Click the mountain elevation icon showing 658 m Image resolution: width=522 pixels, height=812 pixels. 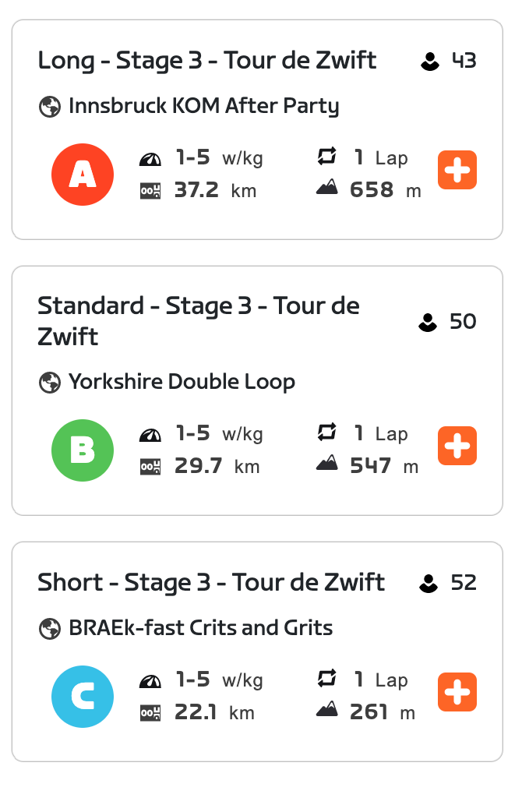tap(327, 189)
